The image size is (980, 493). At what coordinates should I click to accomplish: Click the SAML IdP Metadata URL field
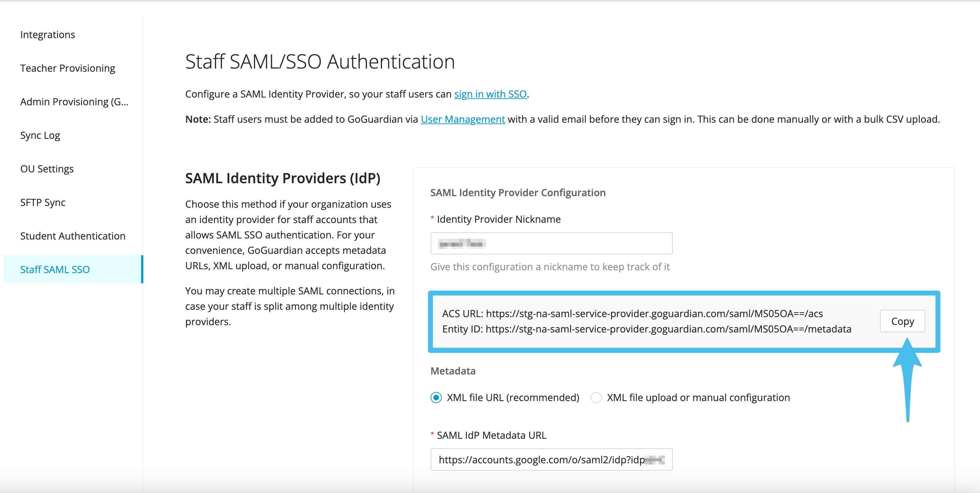(551, 459)
